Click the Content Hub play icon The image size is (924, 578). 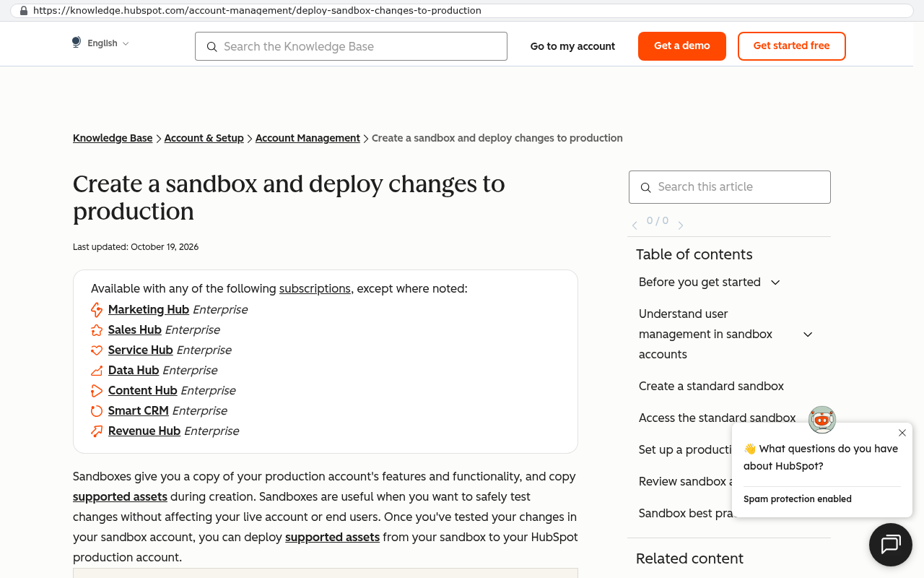pos(97,391)
